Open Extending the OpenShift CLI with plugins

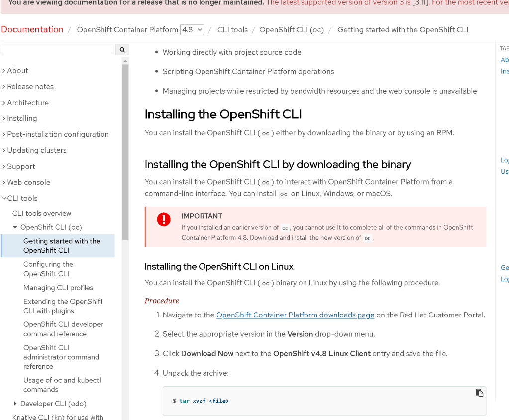tap(63, 306)
